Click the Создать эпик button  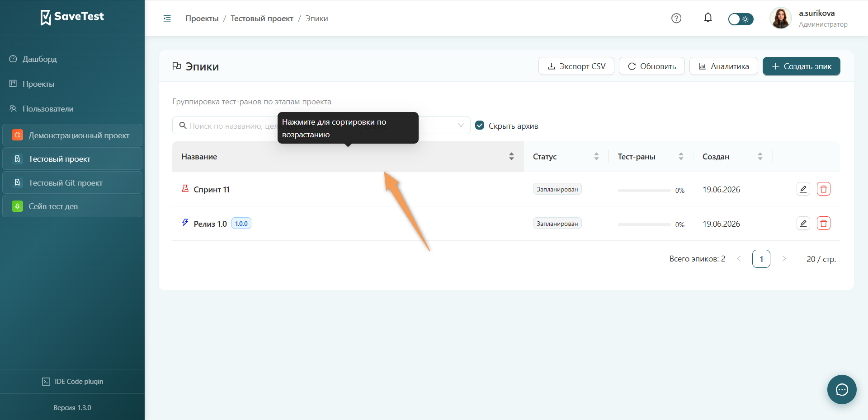tap(801, 66)
